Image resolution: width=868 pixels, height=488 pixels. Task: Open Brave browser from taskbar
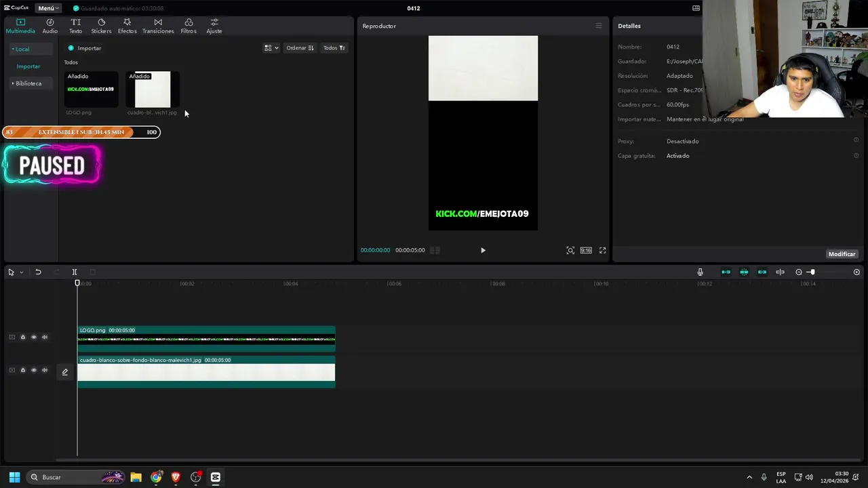coord(176,477)
